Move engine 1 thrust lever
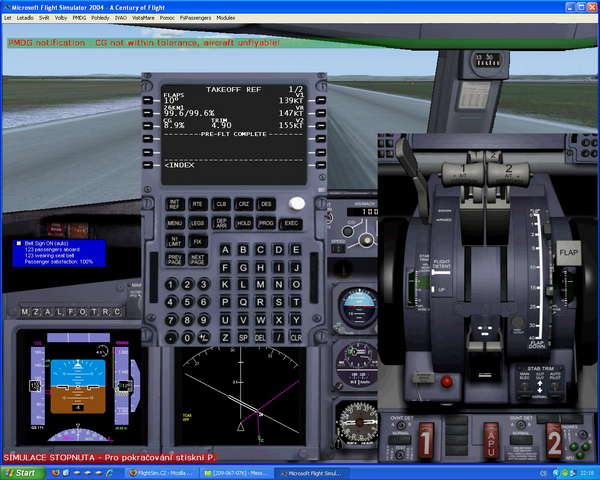 coord(463,173)
